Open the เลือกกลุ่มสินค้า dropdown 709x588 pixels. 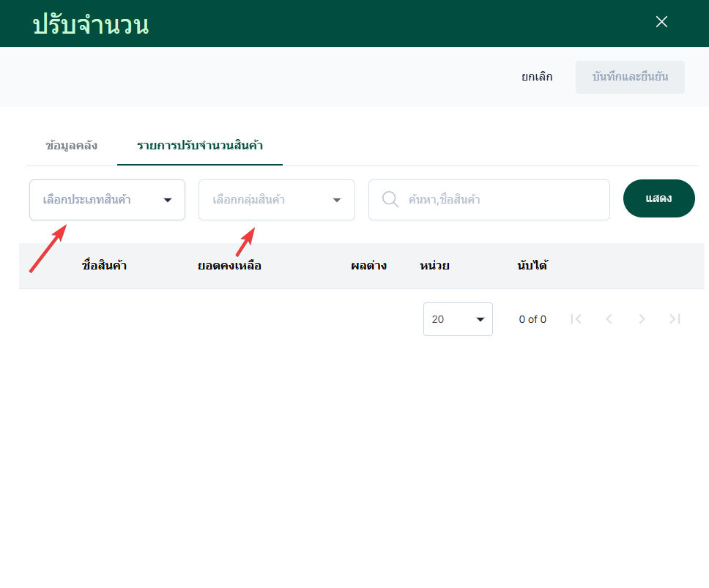(x=277, y=200)
